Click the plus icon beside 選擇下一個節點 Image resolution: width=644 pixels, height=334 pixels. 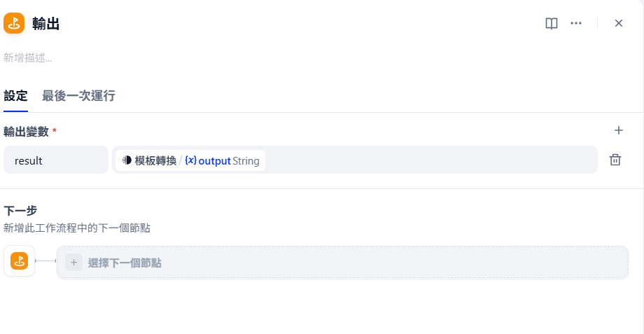pyautogui.click(x=74, y=263)
